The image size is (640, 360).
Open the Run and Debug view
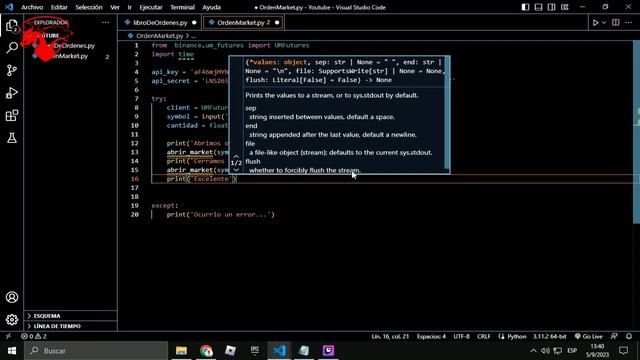(x=12, y=93)
